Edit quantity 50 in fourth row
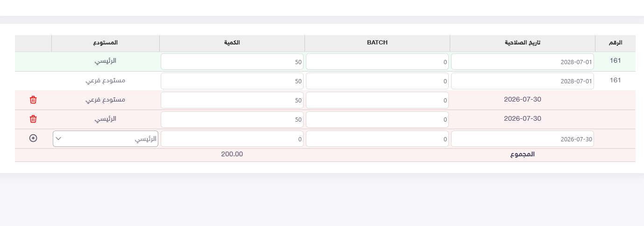 point(232,119)
